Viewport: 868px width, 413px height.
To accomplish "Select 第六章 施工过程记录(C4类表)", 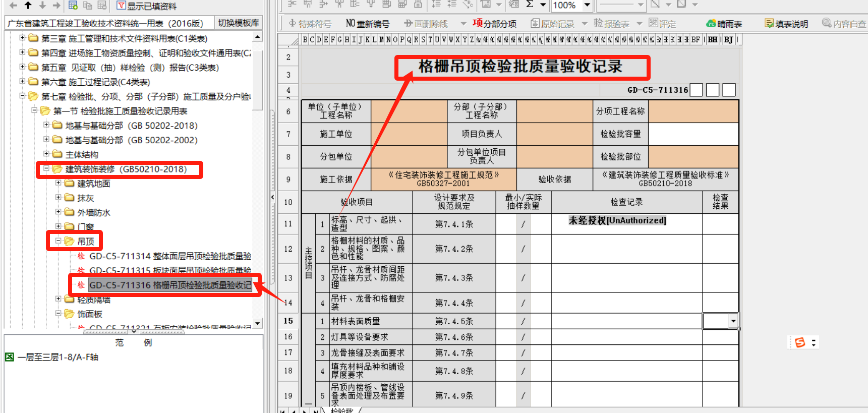I will [x=95, y=82].
